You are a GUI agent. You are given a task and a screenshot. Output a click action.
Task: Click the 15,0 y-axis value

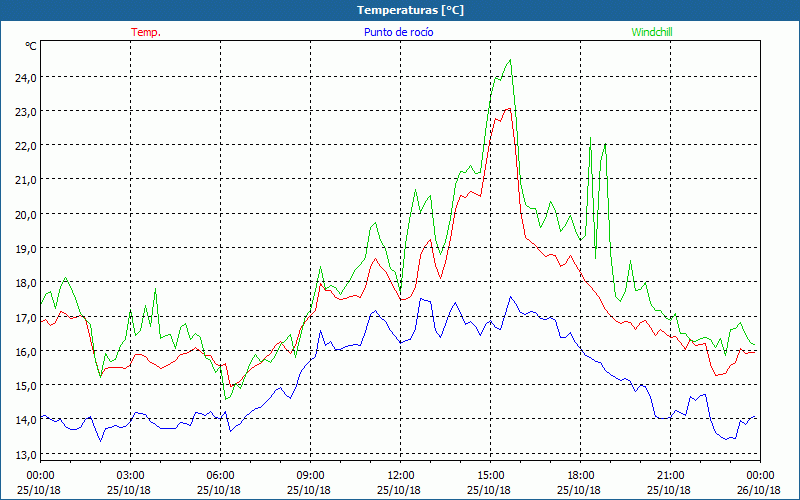26,386
